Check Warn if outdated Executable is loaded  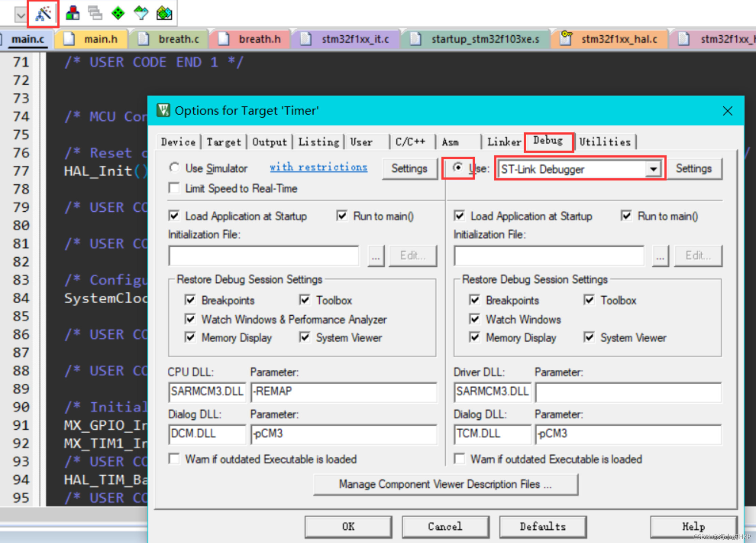point(174,459)
